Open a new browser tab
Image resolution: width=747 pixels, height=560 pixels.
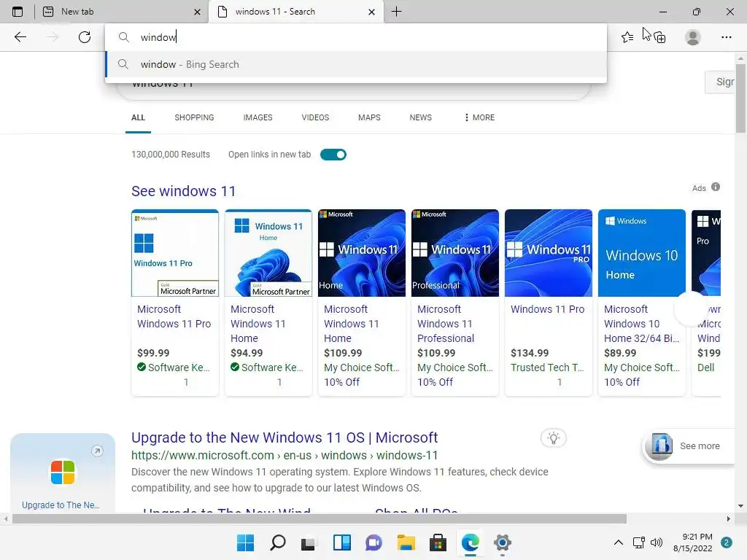pyautogui.click(x=396, y=12)
